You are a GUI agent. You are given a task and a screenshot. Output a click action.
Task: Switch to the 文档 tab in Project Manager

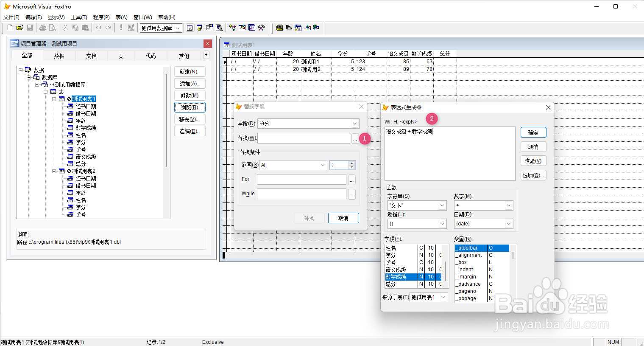(x=91, y=55)
